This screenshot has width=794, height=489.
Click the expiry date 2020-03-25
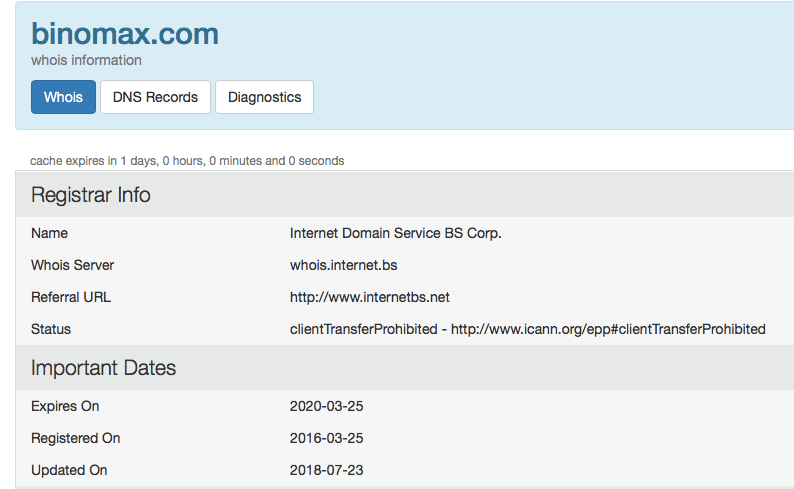point(324,406)
